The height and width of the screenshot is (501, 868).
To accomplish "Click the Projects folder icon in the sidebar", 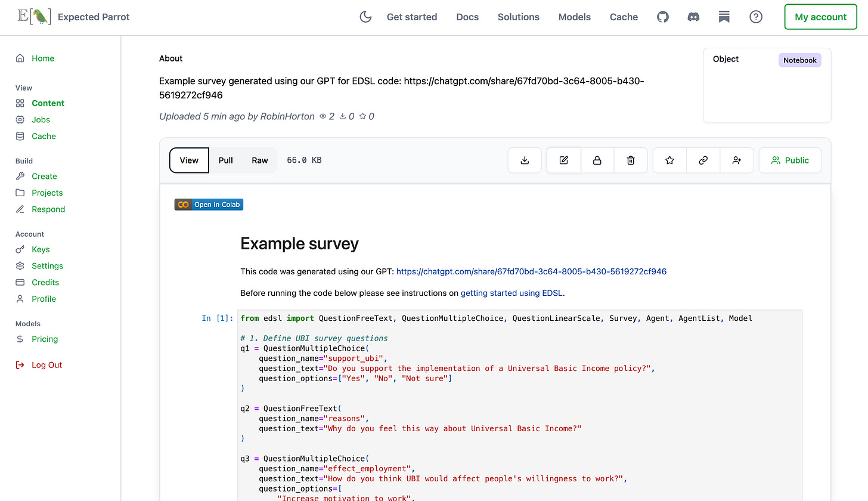I will click(20, 193).
